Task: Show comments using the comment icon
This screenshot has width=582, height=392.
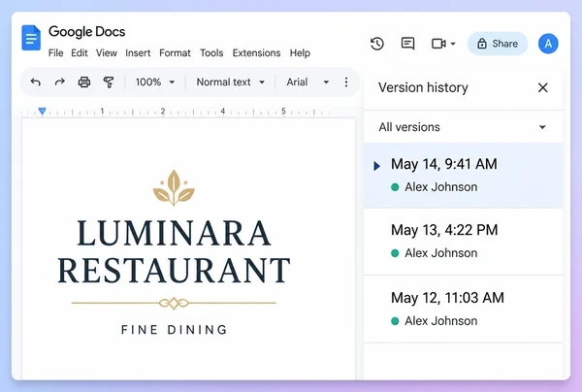Action: point(408,44)
